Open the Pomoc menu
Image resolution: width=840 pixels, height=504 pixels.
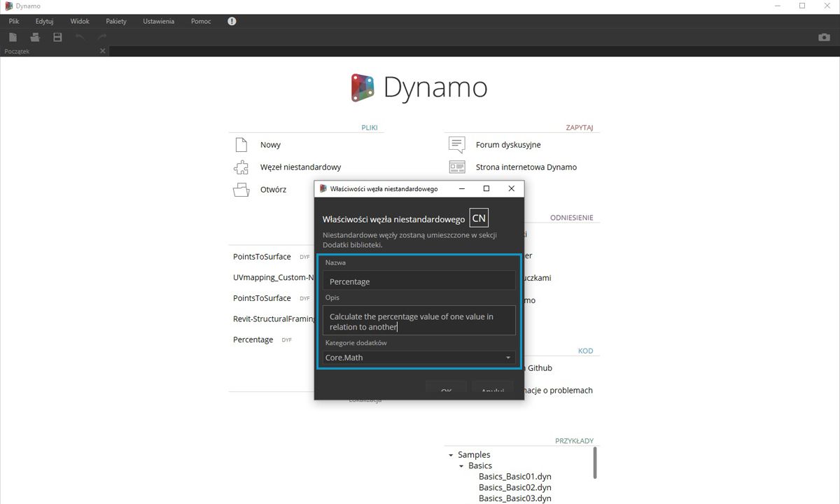point(201,21)
